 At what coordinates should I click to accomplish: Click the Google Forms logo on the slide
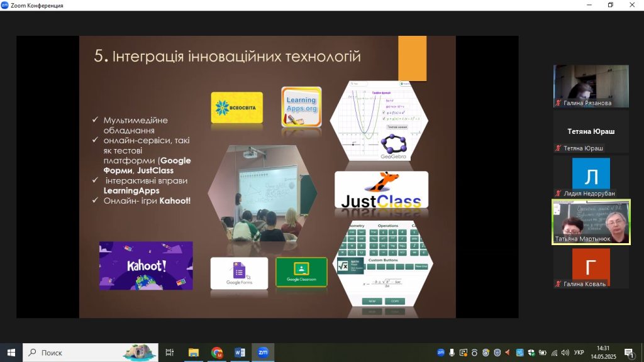[x=239, y=273]
